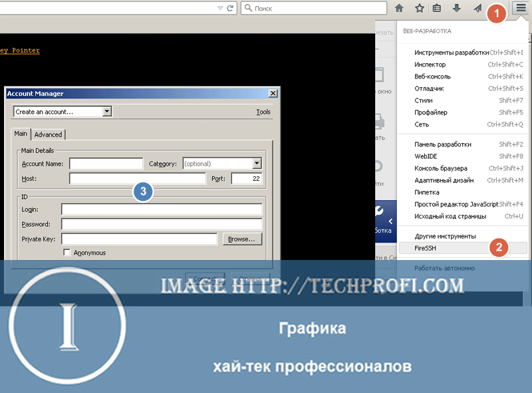
Task: Bookmark this page with the star icon
Action: [420, 8]
